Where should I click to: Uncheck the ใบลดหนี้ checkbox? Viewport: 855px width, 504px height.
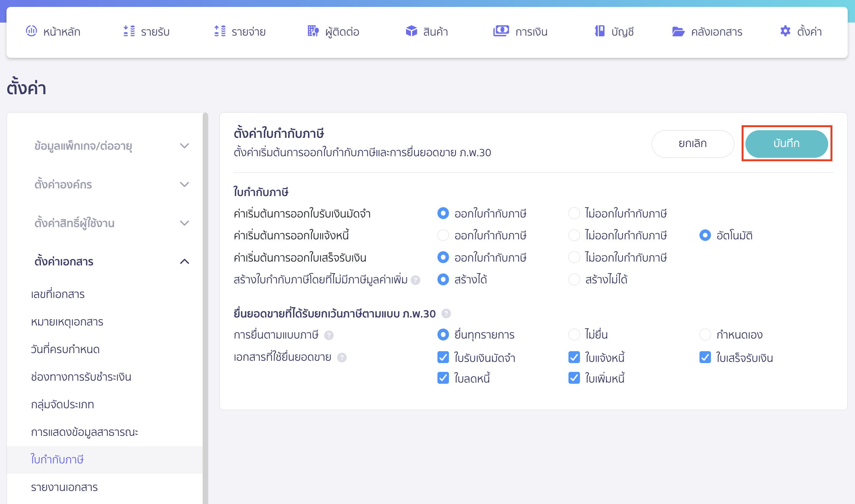tap(443, 378)
